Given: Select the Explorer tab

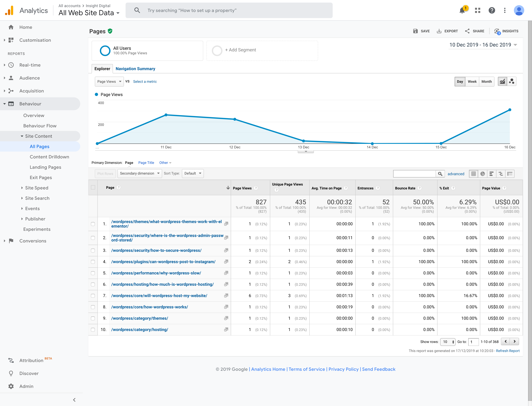Looking at the screenshot, I should [x=102, y=69].
